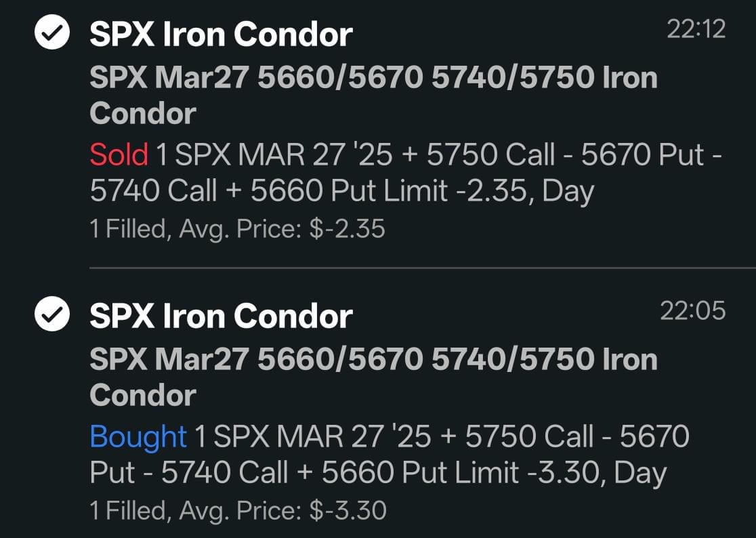
Task: Tap the Mar27 Iron Condor subtitle of bought order
Action: pyautogui.click(x=374, y=377)
